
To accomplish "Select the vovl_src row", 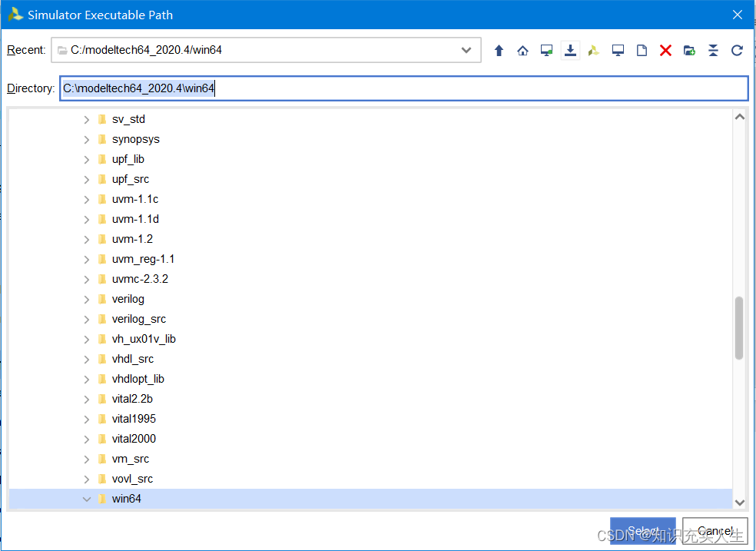I will tap(370, 479).
